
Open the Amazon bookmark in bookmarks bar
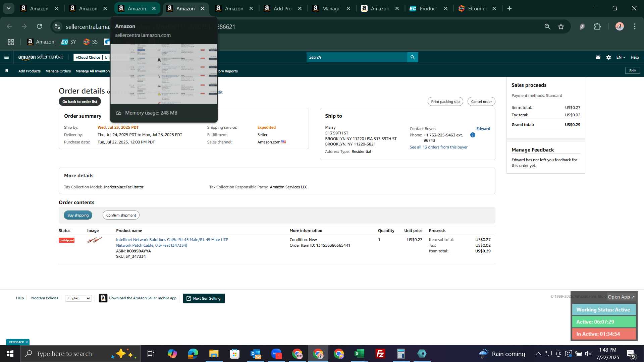[41, 42]
